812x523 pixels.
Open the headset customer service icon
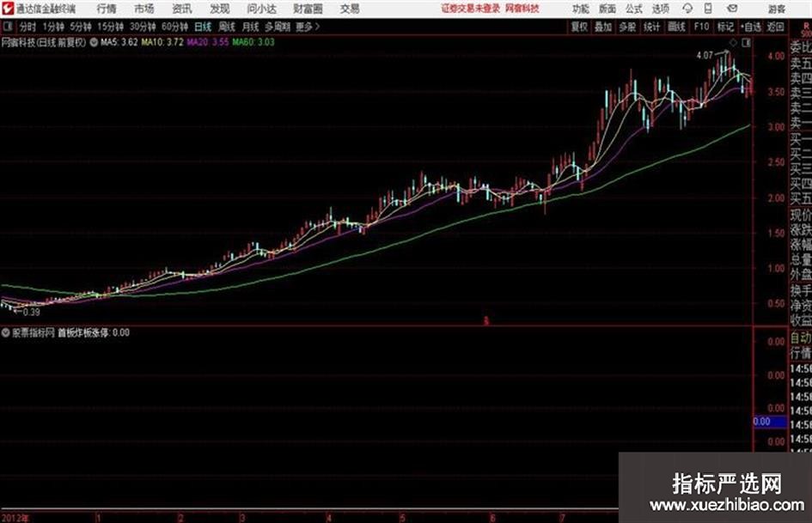tap(687, 9)
